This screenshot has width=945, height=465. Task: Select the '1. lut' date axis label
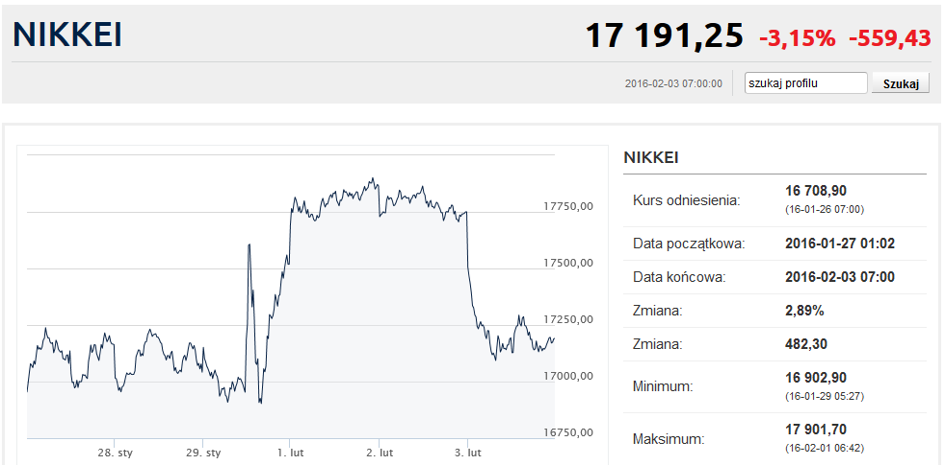[290, 452]
